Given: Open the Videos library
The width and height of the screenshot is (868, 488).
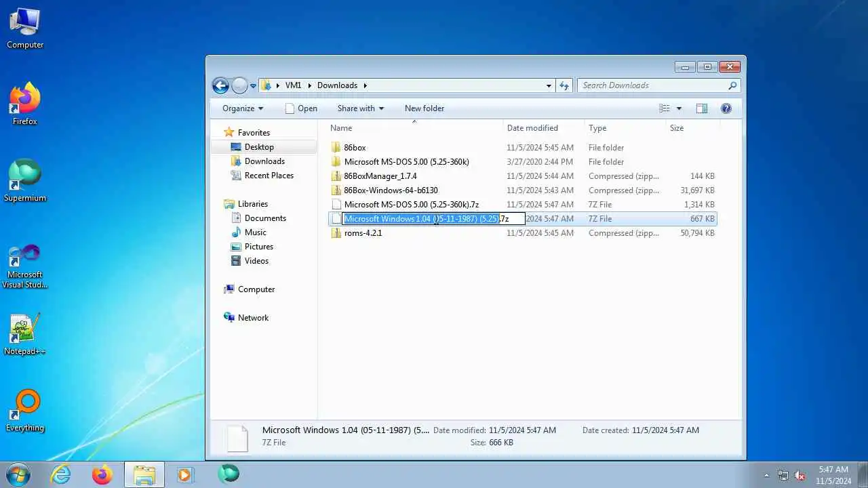Looking at the screenshot, I should 256,261.
